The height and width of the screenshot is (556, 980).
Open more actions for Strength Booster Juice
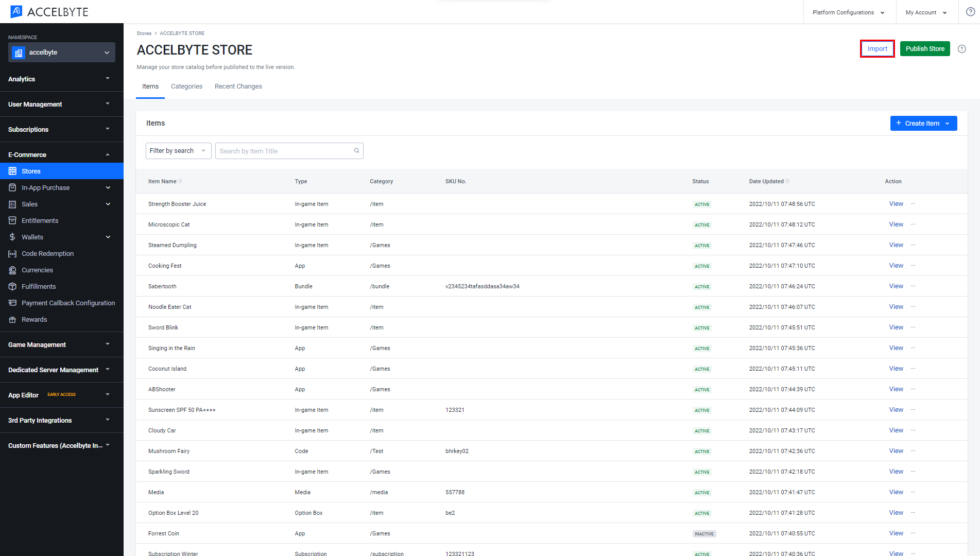pyautogui.click(x=913, y=204)
